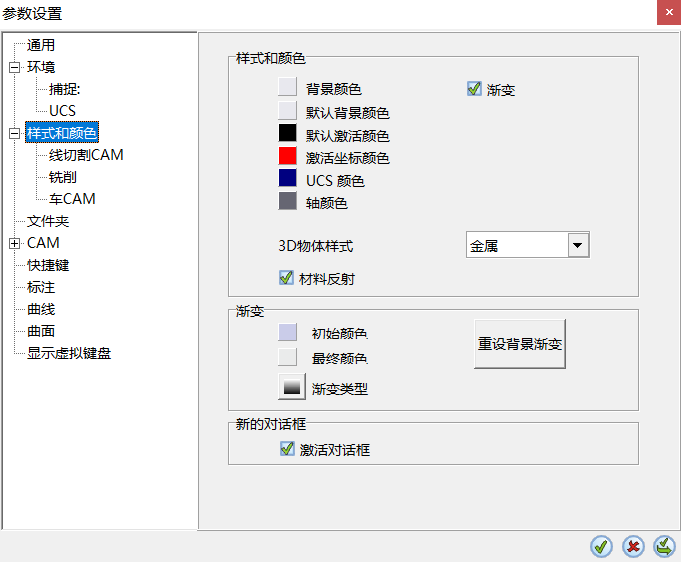This screenshot has width=681, height=562.
Task: Click the apply icon with green arrow
Action: click(x=664, y=546)
